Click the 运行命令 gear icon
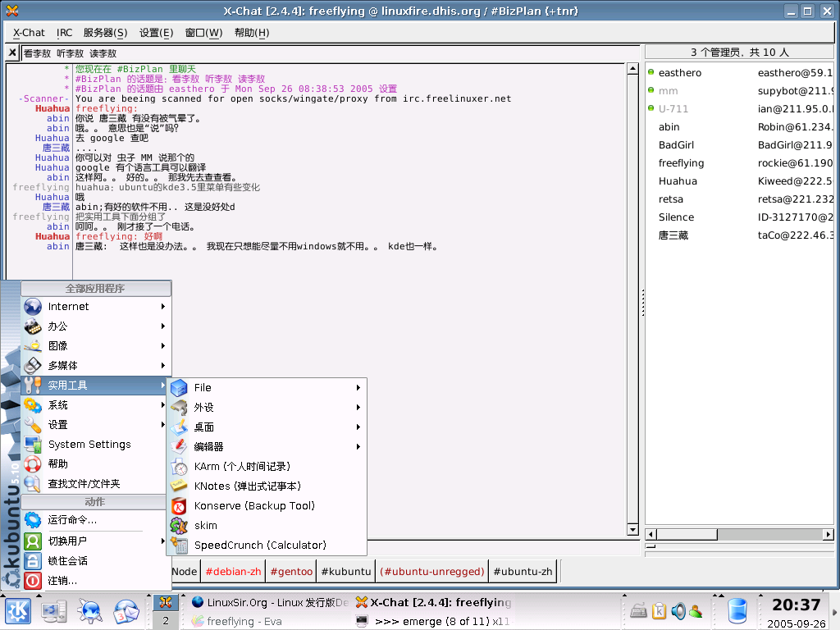This screenshot has width=840, height=630. [33, 519]
